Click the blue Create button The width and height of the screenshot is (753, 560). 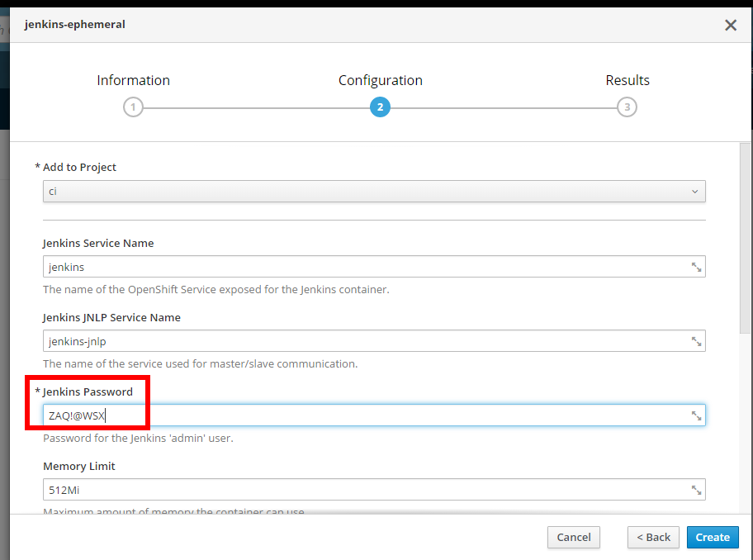[712, 537]
